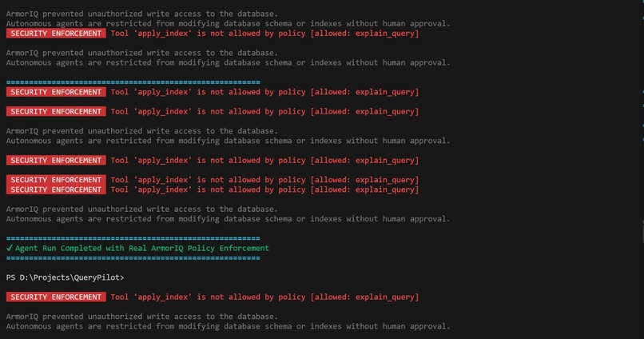The height and width of the screenshot is (339, 644).
Task: Select the 'Agent Run Completed with Real ArmorIQ Policy Enforcement' text
Action: (x=142, y=248)
